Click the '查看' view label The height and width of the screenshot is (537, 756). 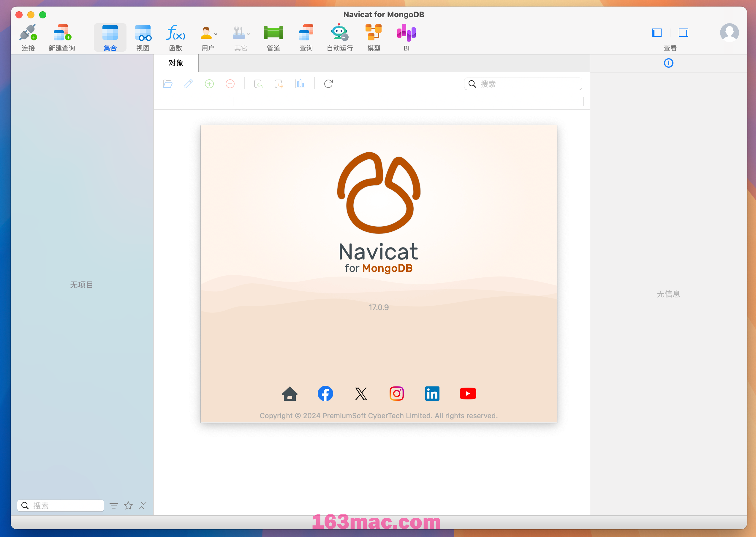coord(670,48)
